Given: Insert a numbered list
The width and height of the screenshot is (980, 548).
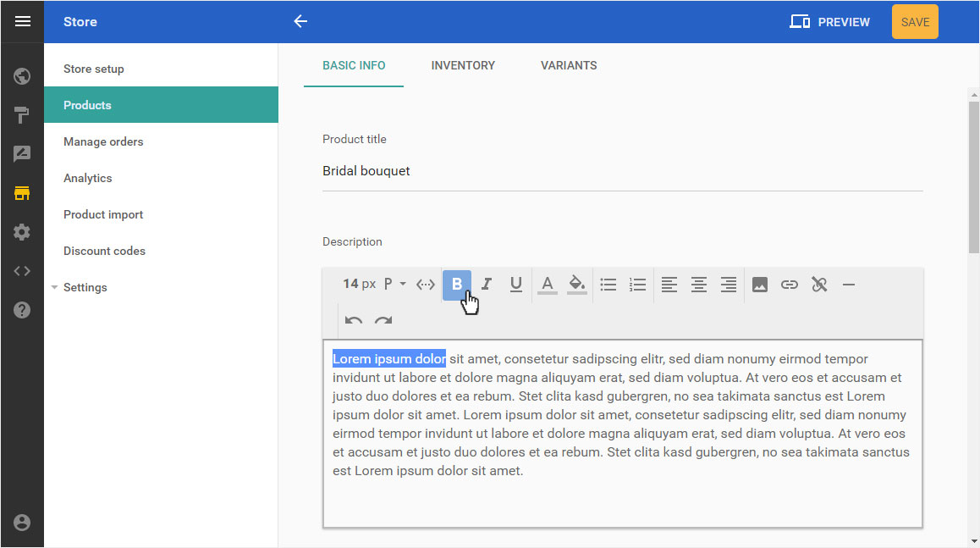Looking at the screenshot, I should [637, 285].
